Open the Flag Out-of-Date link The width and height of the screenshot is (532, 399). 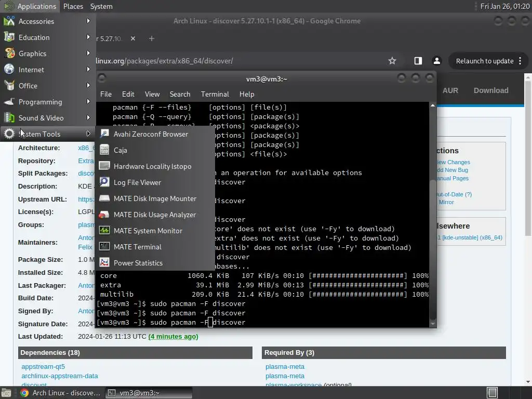[455, 194]
